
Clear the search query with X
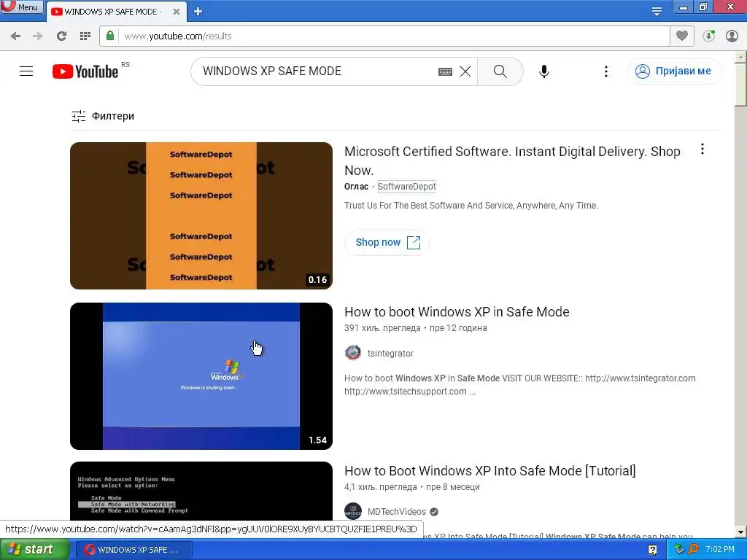pos(465,71)
